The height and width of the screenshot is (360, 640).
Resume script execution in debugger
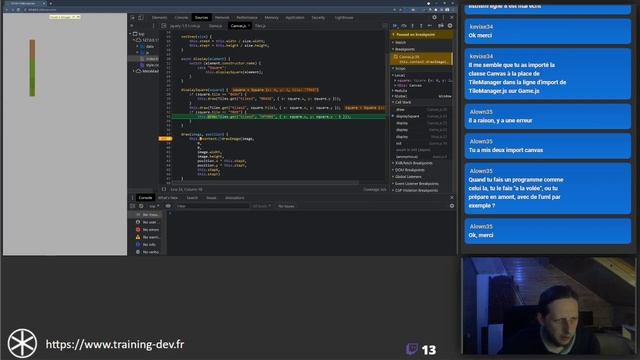coord(395,26)
